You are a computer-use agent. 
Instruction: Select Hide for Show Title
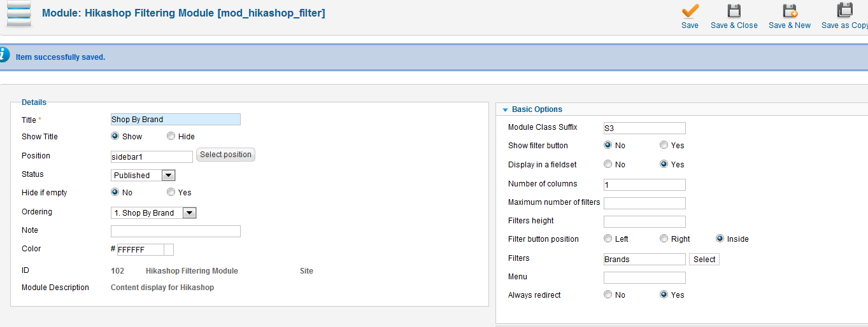pyautogui.click(x=171, y=136)
